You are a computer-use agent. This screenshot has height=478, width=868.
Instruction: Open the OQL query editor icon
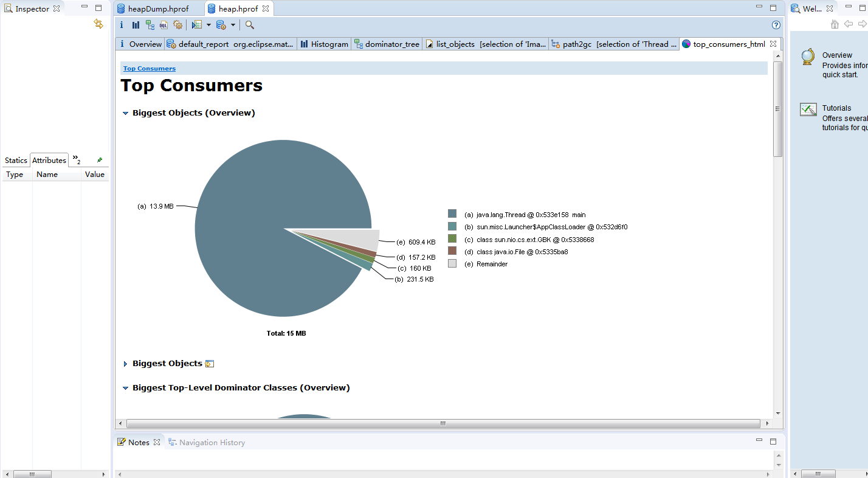pyautogui.click(x=164, y=25)
